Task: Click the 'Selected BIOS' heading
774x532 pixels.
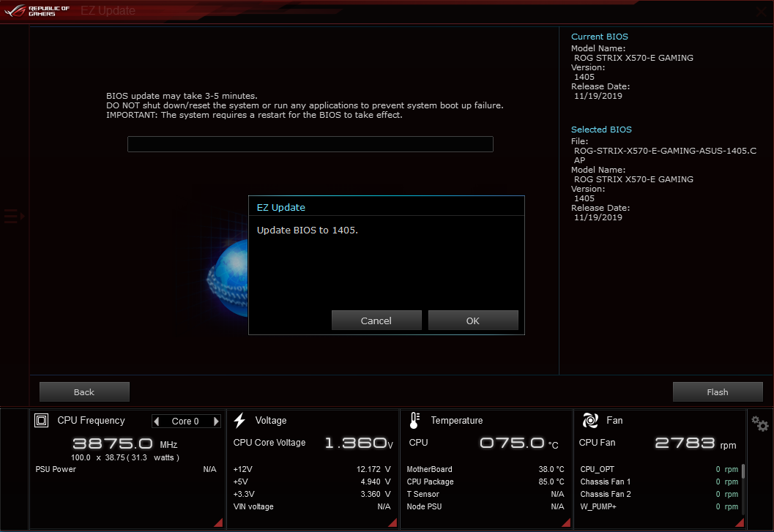Action: point(601,130)
